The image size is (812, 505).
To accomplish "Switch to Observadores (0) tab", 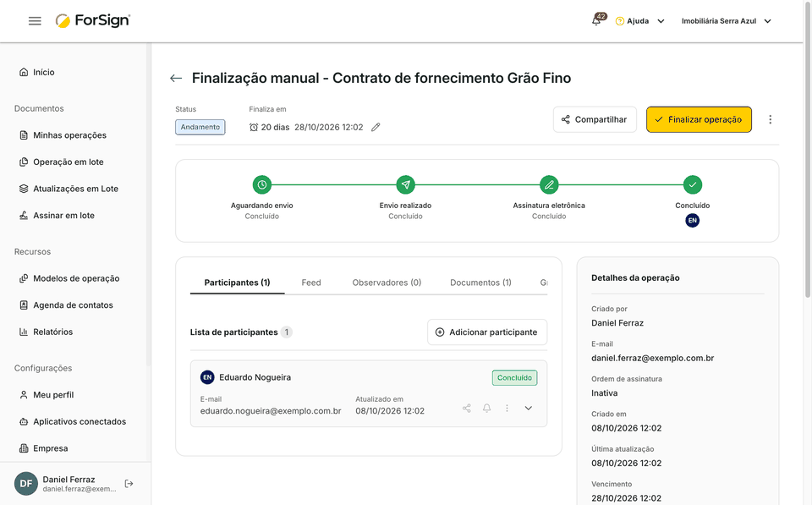I will click(387, 283).
